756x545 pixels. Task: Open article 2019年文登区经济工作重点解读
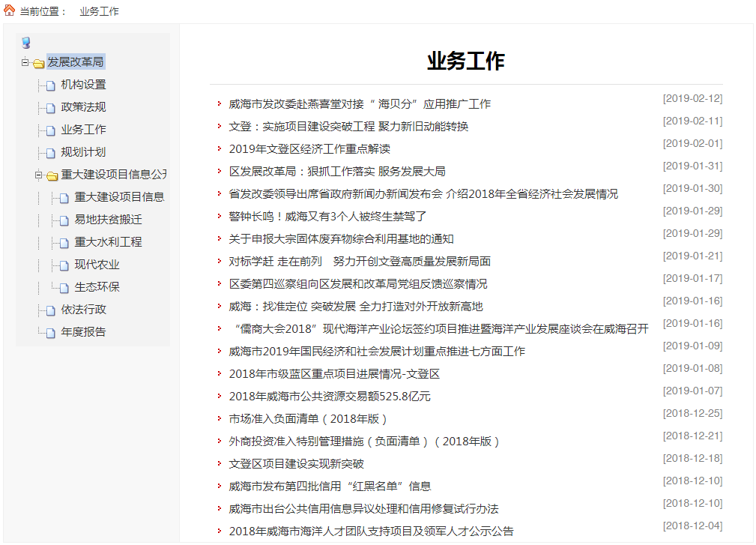point(309,149)
